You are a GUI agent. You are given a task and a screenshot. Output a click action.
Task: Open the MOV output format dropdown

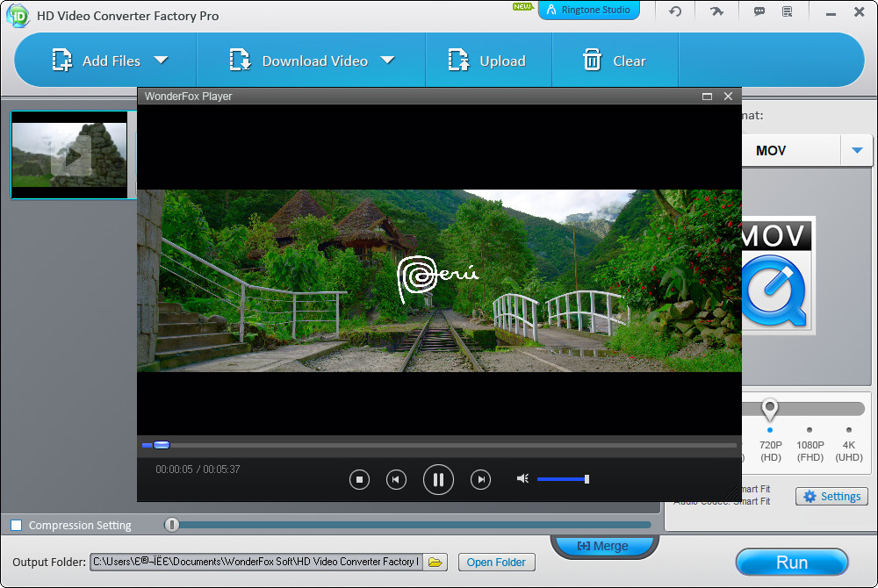tap(857, 150)
